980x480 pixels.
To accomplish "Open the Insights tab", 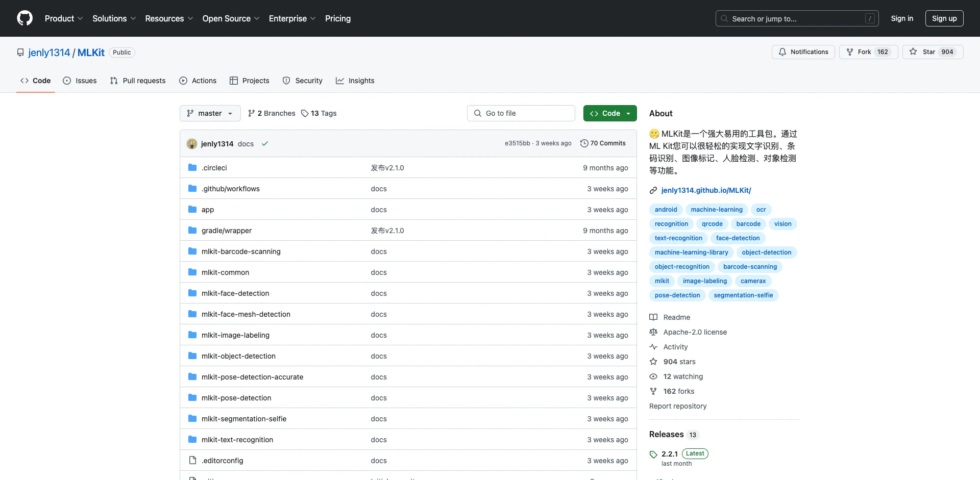I will 355,81.
